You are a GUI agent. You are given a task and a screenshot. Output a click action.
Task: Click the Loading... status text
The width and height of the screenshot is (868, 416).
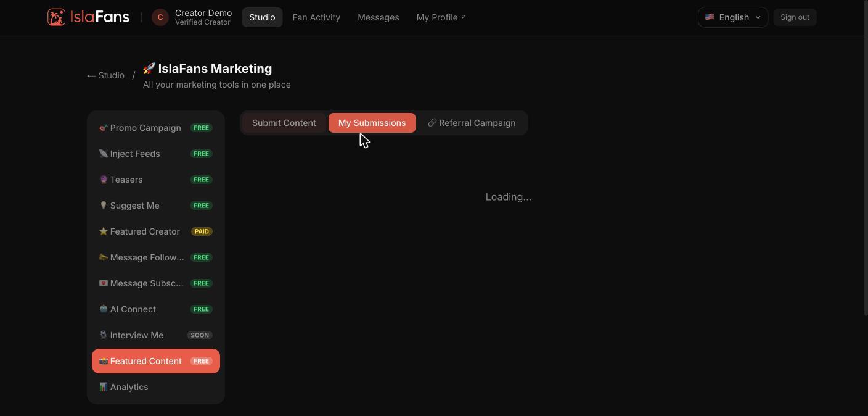(x=509, y=197)
